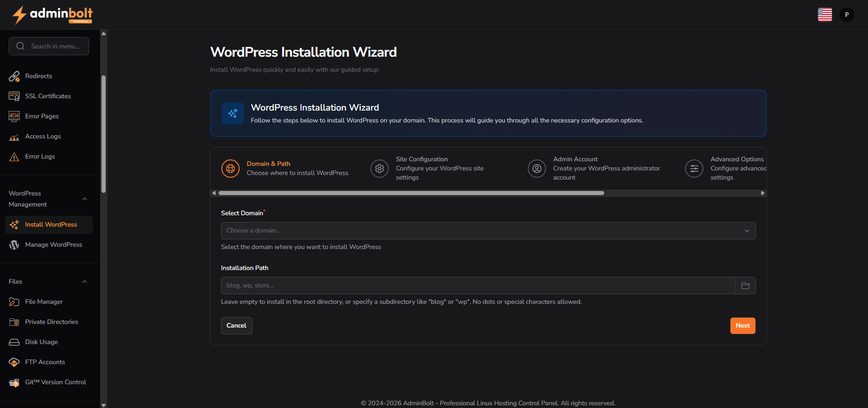This screenshot has height=408, width=868.
Task: Click the File Manager folder icon
Action: [14, 302]
